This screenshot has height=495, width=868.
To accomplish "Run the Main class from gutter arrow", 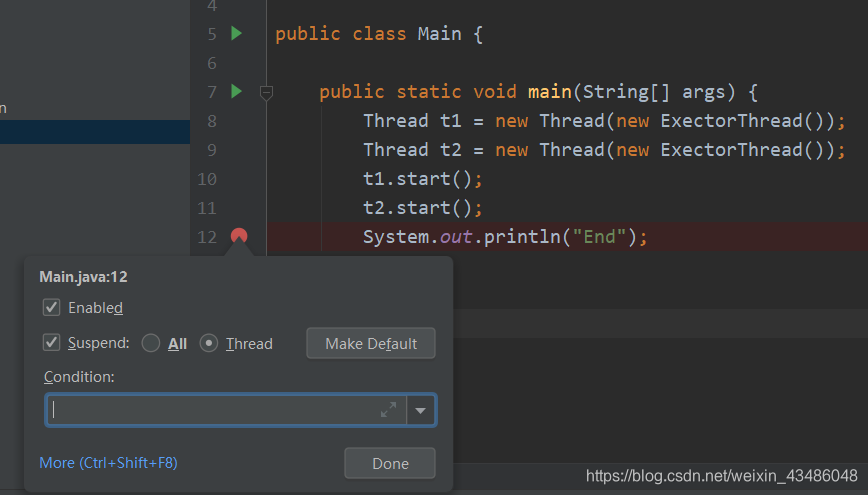I will point(236,34).
